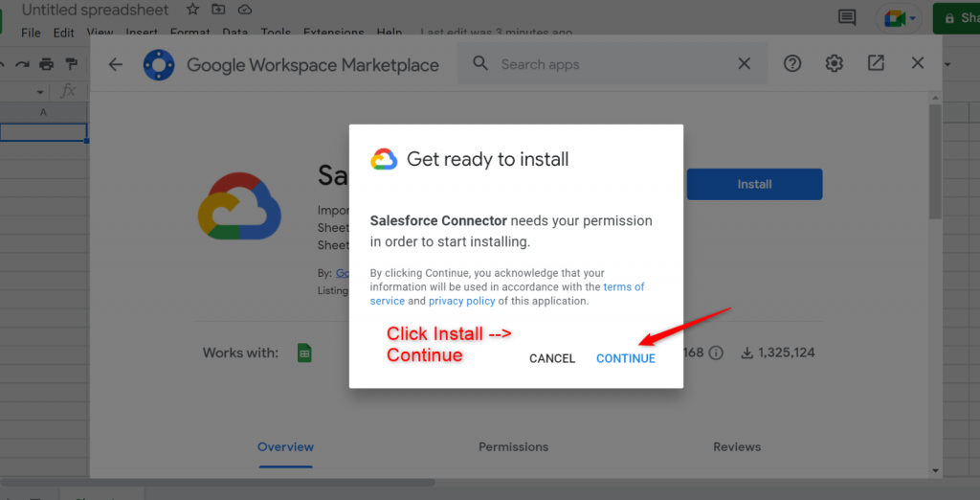The image size is (980, 500).
Task: Click the Google Cloud icon in dialog header
Action: pos(384,160)
